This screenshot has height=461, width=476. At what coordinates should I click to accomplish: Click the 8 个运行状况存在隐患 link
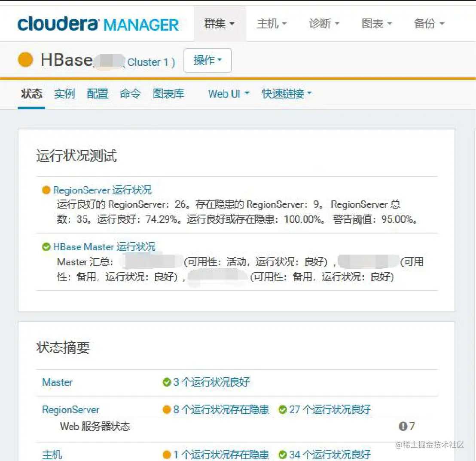tap(221, 410)
